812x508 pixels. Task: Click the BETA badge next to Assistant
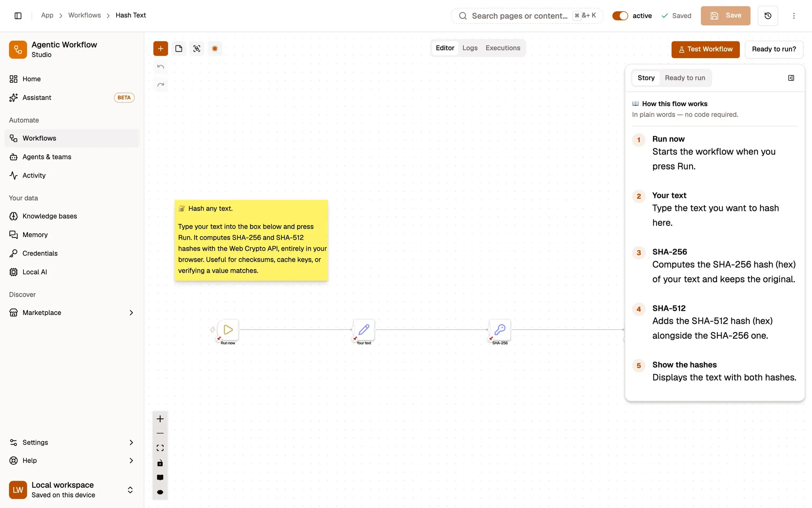point(124,98)
